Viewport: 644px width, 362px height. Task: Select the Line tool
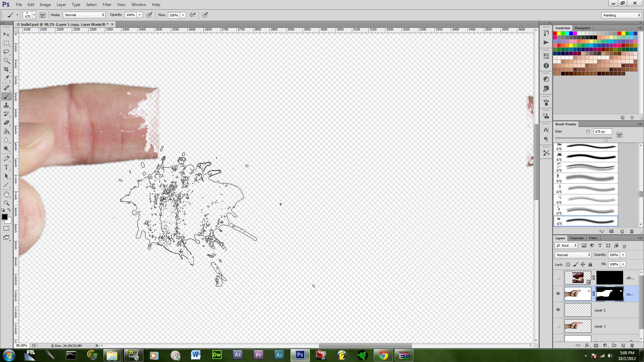tap(6, 185)
